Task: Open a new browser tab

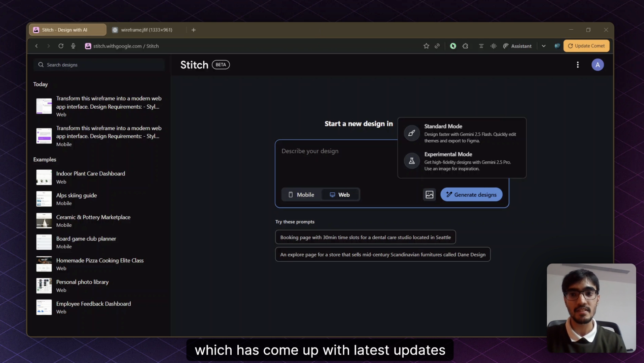Action: click(x=194, y=30)
